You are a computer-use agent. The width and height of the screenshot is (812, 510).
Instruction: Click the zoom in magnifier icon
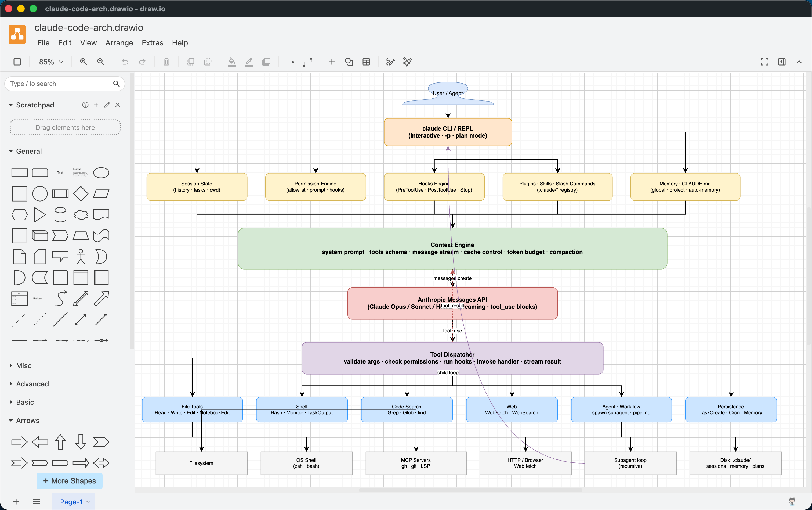(84, 62)
